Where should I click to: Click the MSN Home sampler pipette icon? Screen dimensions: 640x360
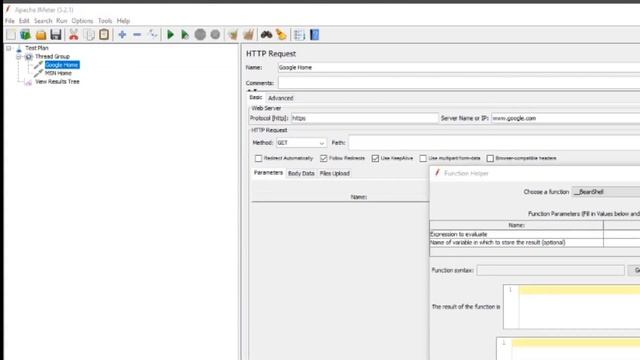(x=38, y=73)
